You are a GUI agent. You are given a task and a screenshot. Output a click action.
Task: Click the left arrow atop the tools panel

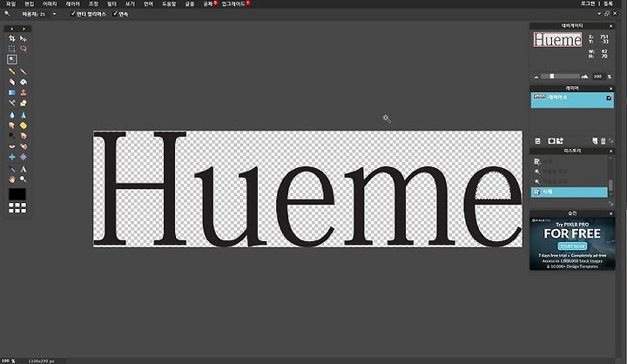tap(11, 29)
